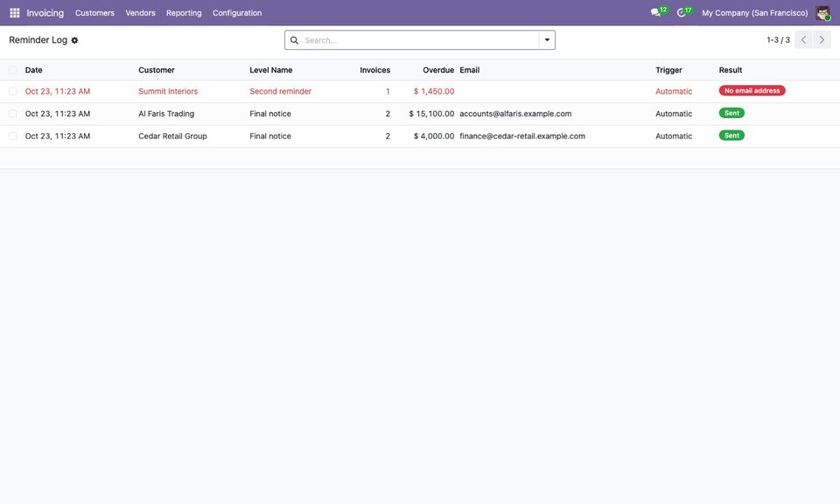Click invoice count 2 for Cedar Retail Group
840x504 pixels.
pos(388,136)
